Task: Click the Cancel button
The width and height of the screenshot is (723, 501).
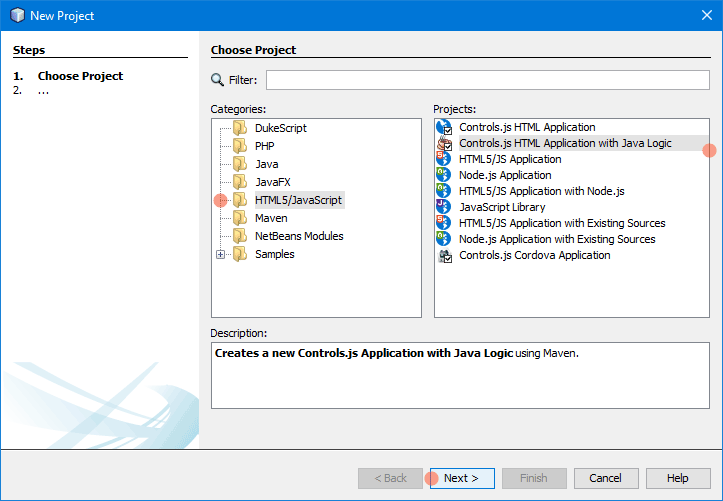Action: coord(605,478)
